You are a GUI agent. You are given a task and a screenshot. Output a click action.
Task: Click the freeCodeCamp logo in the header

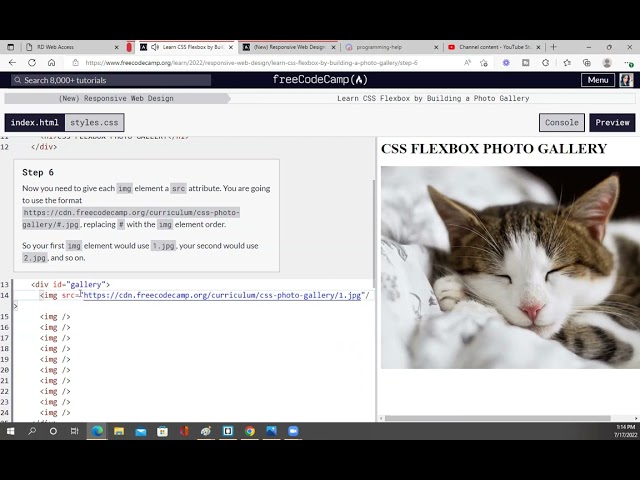click(x=320, y=80)
